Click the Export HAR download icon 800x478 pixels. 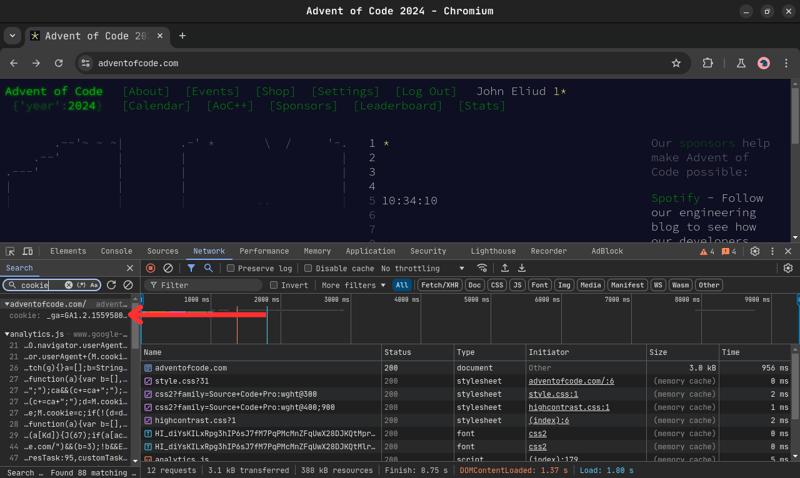click(521, 268)
